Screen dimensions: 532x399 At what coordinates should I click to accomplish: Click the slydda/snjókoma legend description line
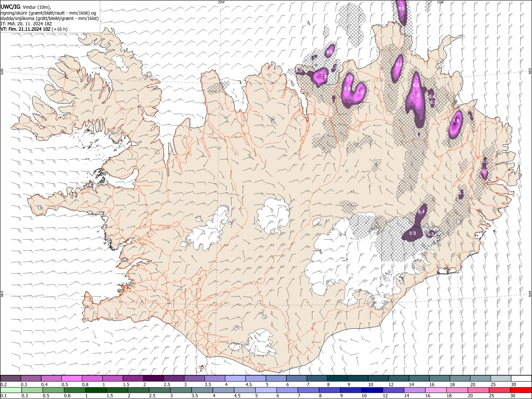point(49,18)
